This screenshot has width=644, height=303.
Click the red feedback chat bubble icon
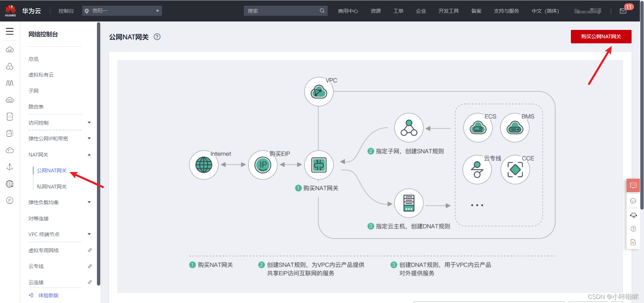click(633, 185)
